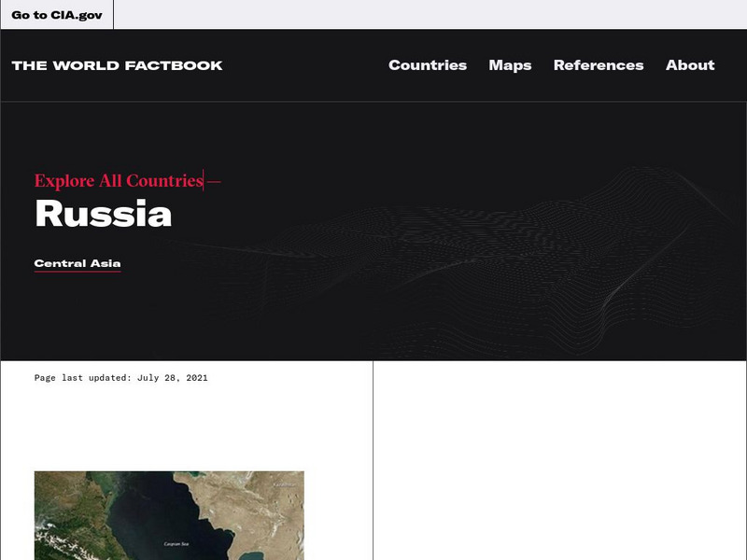
Task: Click the Russia page heading
Action: 104,214
